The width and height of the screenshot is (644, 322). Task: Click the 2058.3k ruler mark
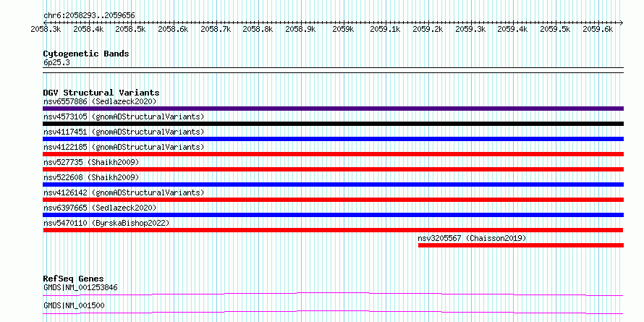[46, 29]
